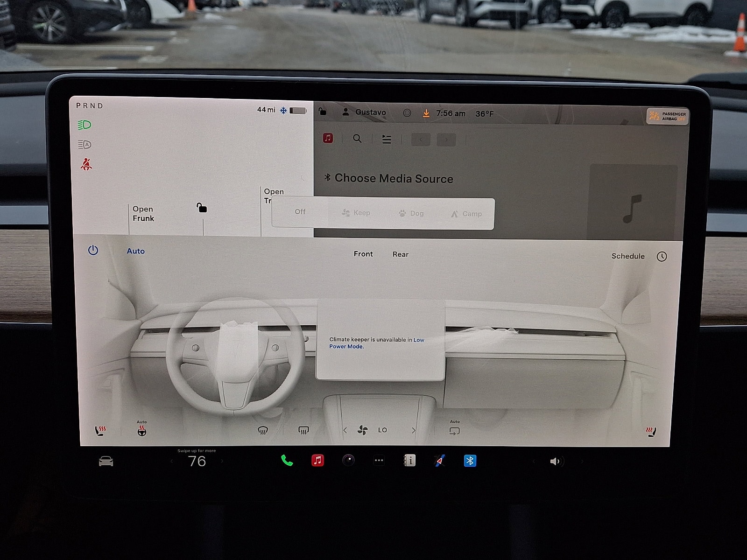Toggle the Auto steering wheel heater
Viewport: 747px width, 560px height.
[x=142, y=430]
